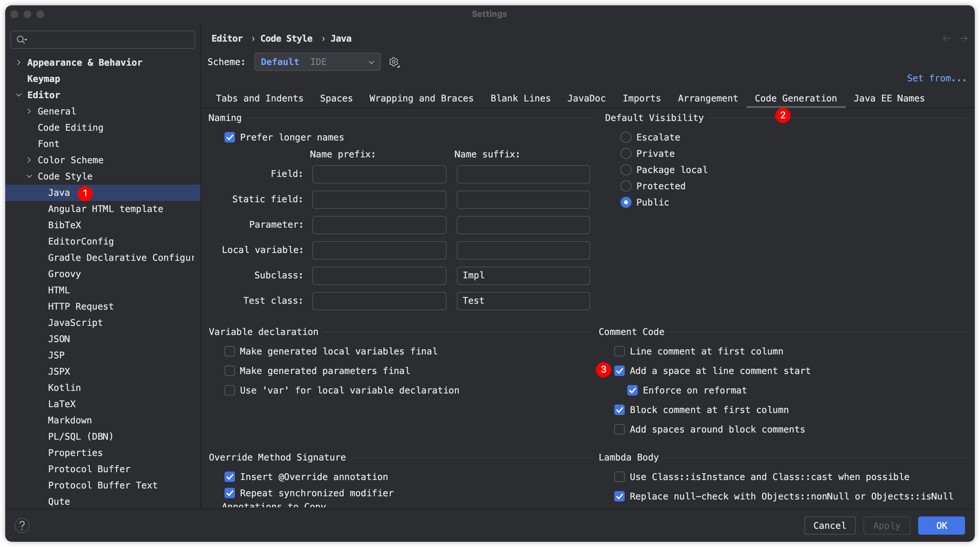980x547 pixels.
Task: Switch to Spaces tab
Action: tap(336, 99)
